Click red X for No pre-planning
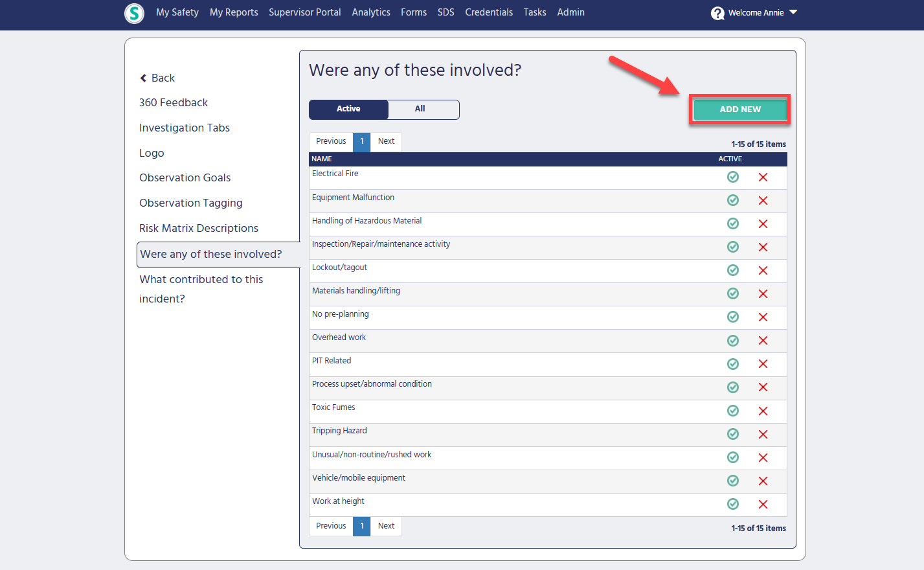Viewport: 924px width, 570px height. (763, 317)
